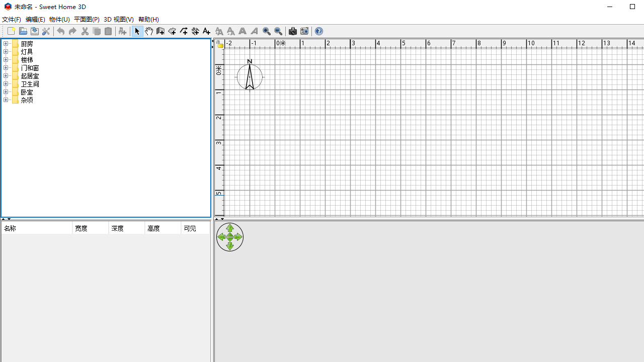Expand the 门和窗 category node
The height and width of the screenshot is (362, 644).
click(6, 68)
